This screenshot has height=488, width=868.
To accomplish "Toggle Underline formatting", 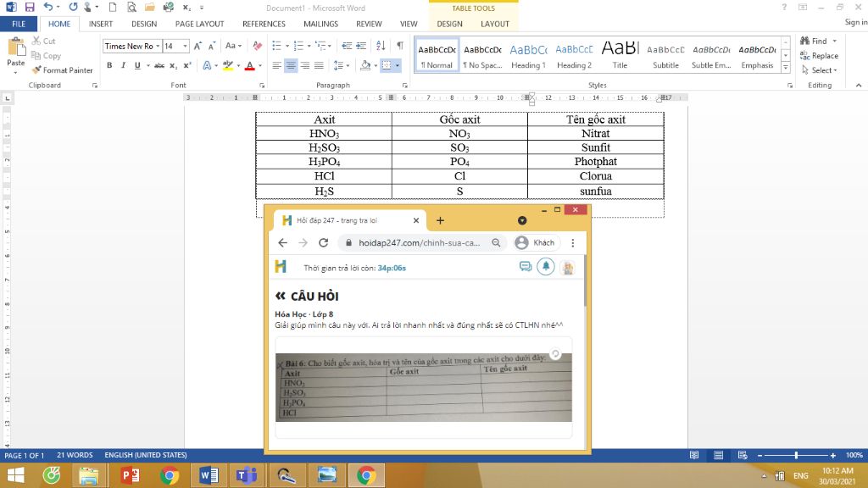I will 137,65.
